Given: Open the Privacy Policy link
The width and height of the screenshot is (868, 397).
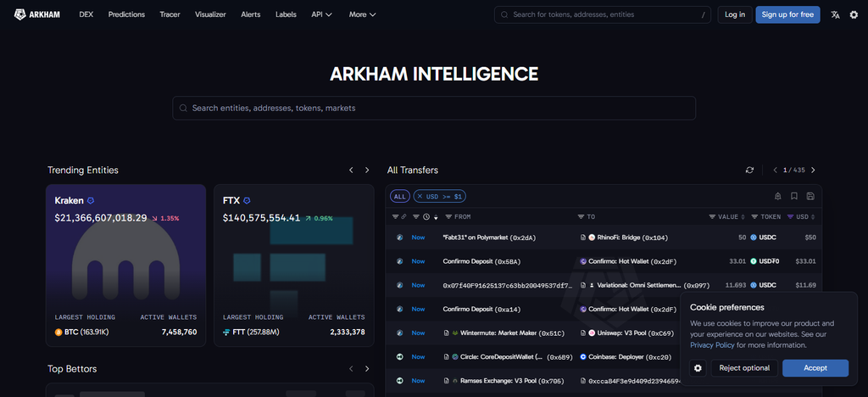Looking at the screenshot, I should [712, 345].
